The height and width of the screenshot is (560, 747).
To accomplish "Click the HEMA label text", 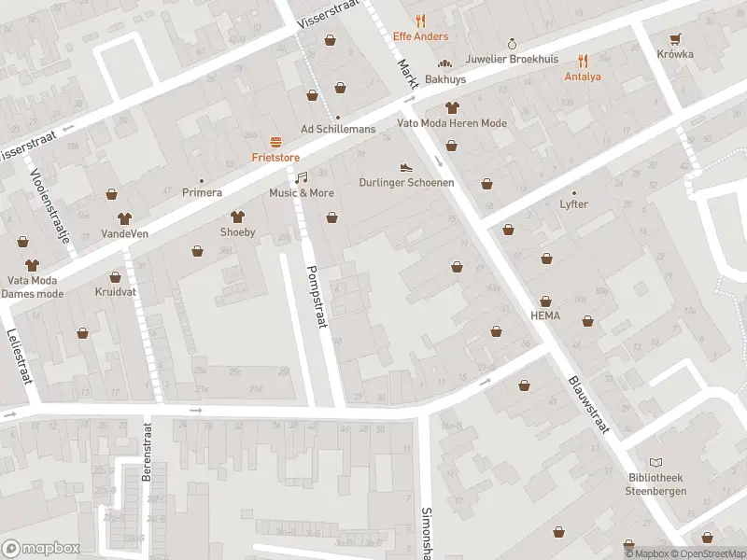I will pos(545,315).
